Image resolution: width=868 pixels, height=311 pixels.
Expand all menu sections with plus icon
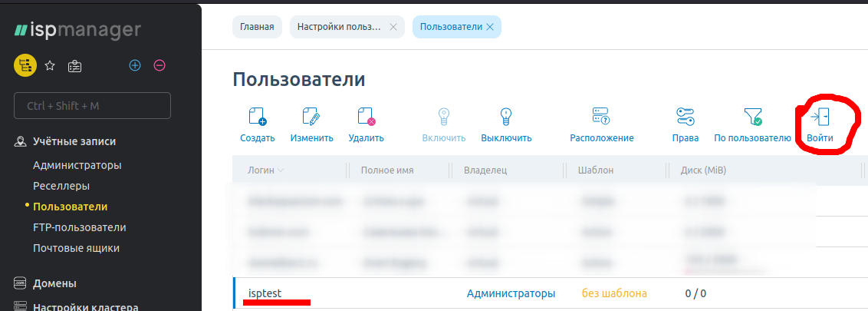tap(135, 66)
